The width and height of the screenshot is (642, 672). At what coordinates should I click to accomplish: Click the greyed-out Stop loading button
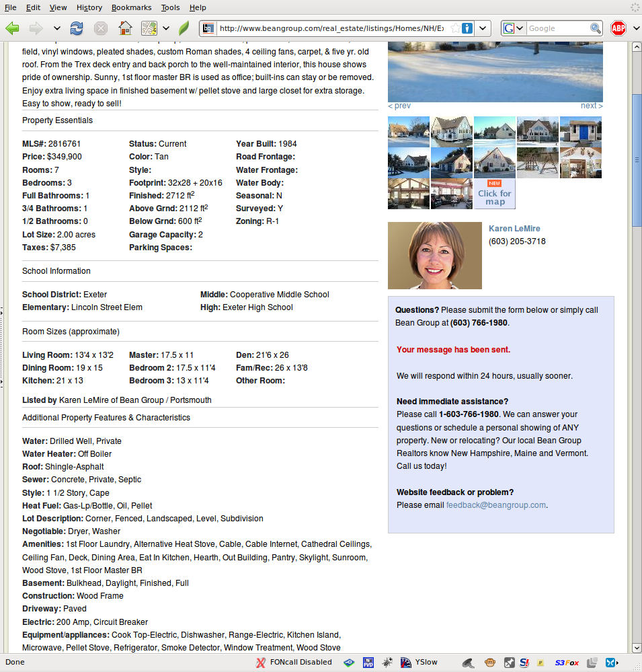coord(101,29)
